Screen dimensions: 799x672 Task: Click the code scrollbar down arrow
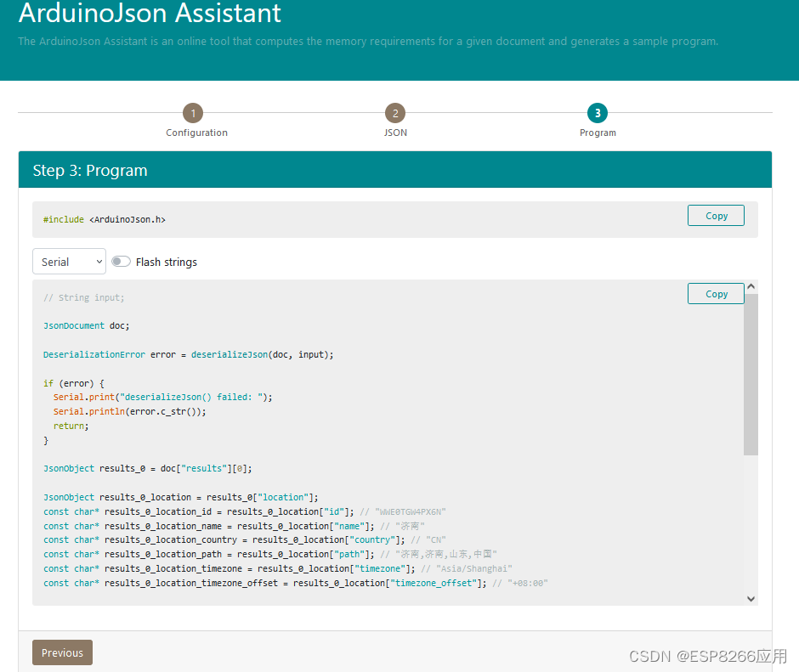coord(751,599)
